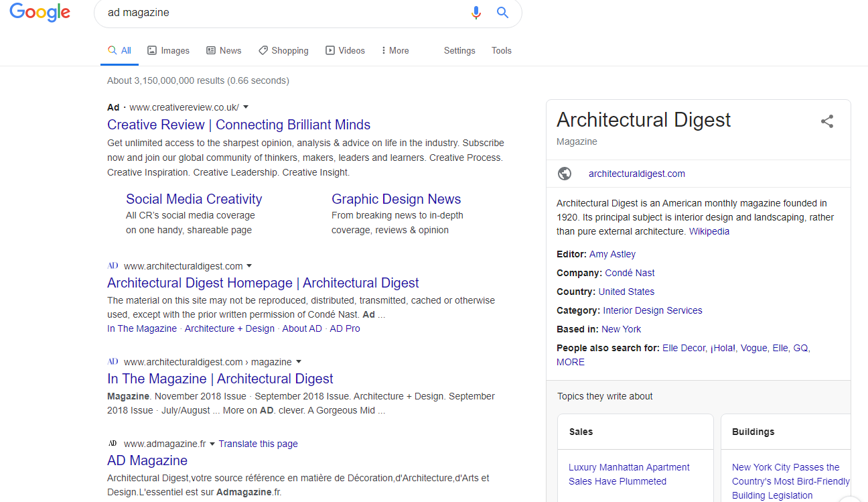Click the microphone voice search icon
Image resolution: width=868 pixels, height=502 pixels.
point(476,13)
